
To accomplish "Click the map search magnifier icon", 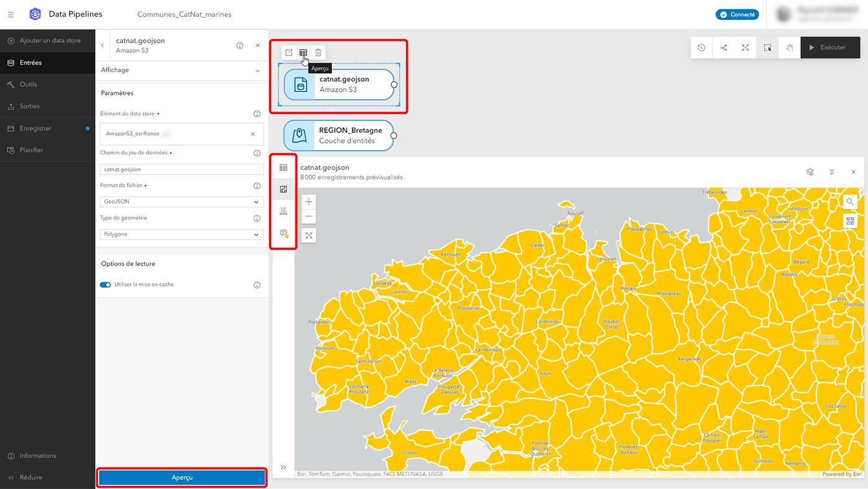I will coord(850,202).
